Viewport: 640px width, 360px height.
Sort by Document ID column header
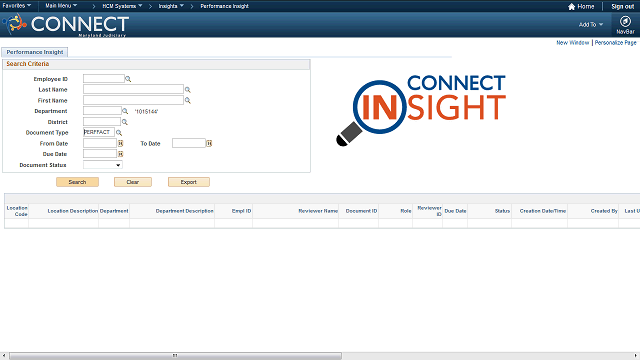361,211
